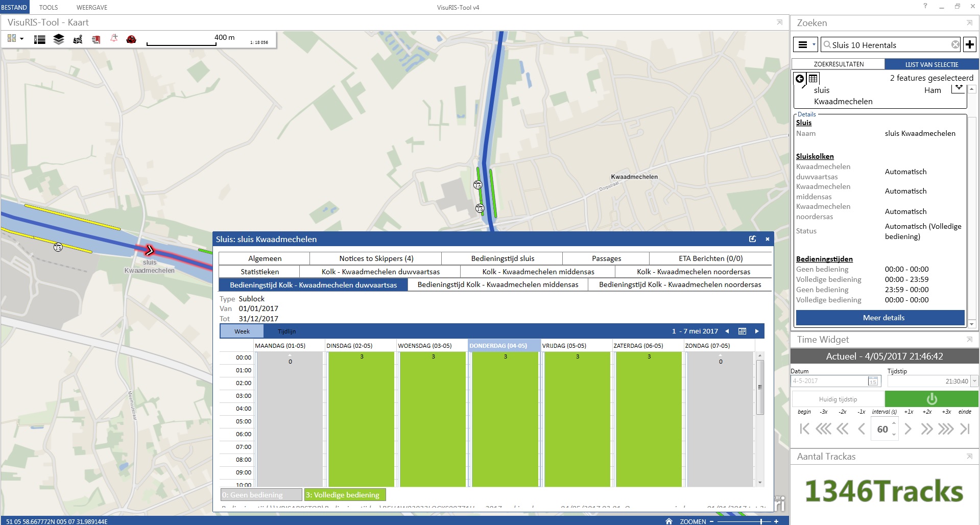
Task: Open the basemap selector grid icon
Action: pyautogui.click(x=12, y=39)
